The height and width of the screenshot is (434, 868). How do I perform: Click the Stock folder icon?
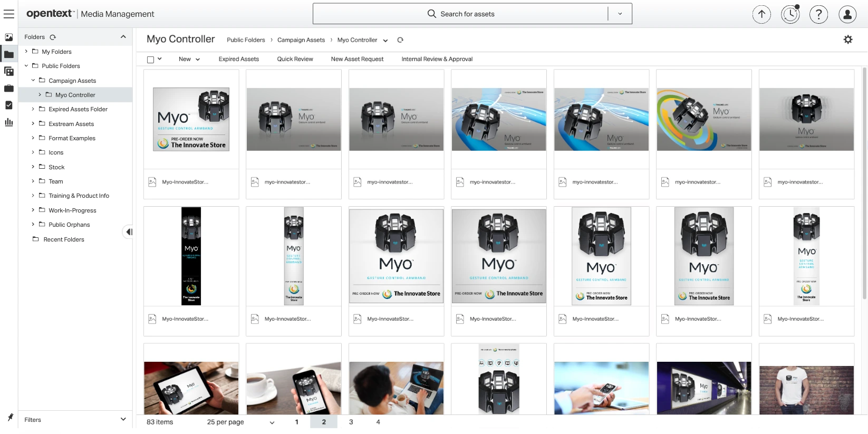[42, 167]
